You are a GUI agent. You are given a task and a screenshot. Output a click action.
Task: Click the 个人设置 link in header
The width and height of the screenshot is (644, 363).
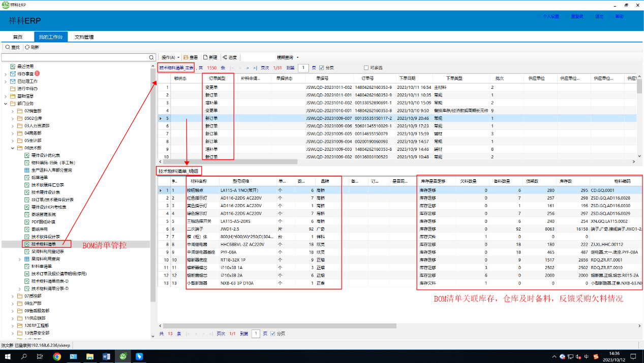pyautogui.click(x=550, y=16)
